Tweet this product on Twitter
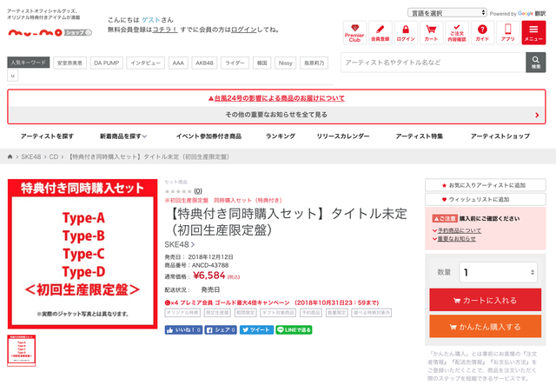 pos(257,330)
